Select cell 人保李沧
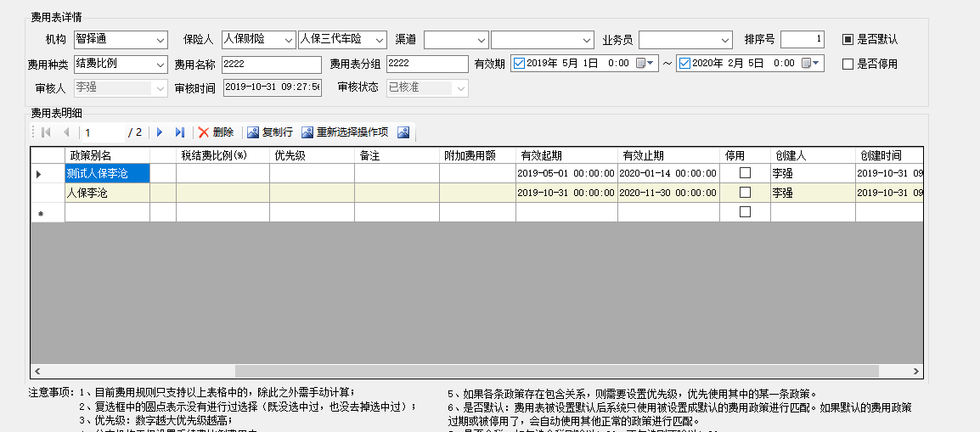 pos(108,193)
